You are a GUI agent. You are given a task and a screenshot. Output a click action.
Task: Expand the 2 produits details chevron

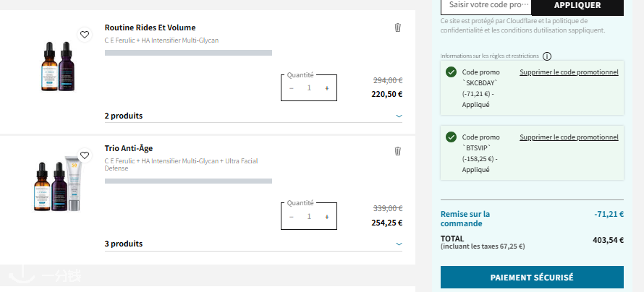click(399, 116)
